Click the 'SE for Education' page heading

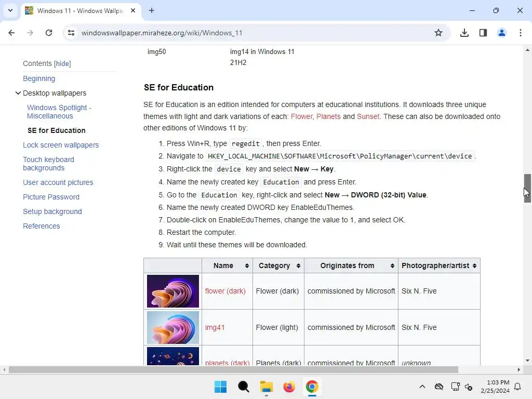(179, 87)
